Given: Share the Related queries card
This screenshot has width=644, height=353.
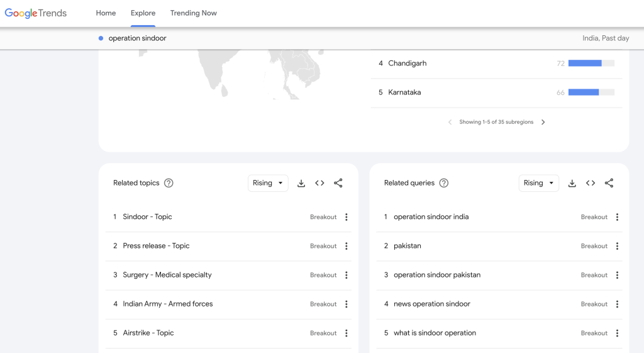Looking at the screenshot, I should (609, 183).
